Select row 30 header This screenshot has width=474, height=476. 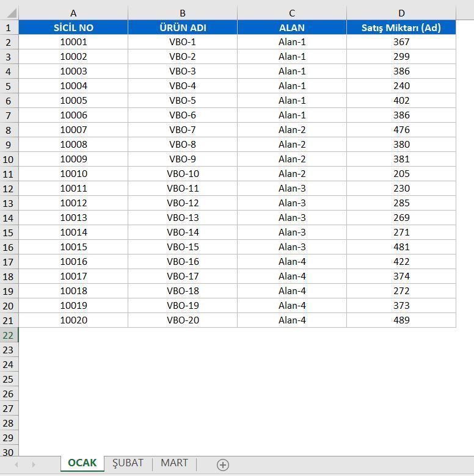pyautogui.click(x=9, y=452)
